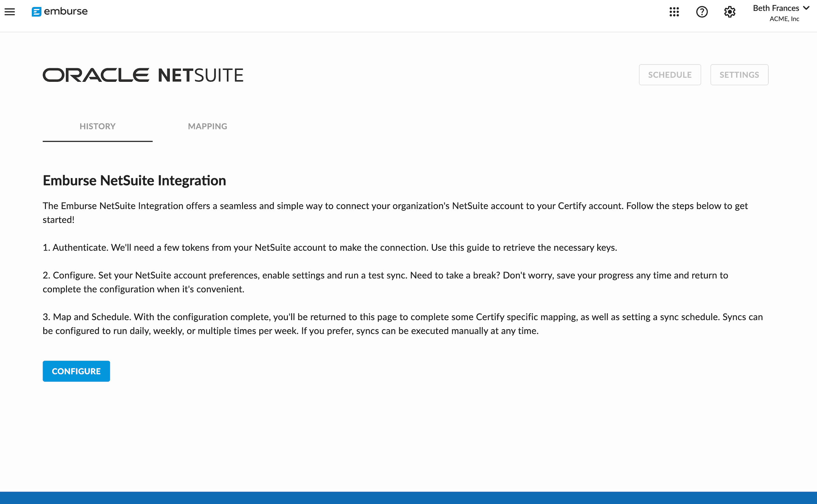Click the Schedule button
The height and width of the screenshot is (504, 817).
click(x=670, y=75)
